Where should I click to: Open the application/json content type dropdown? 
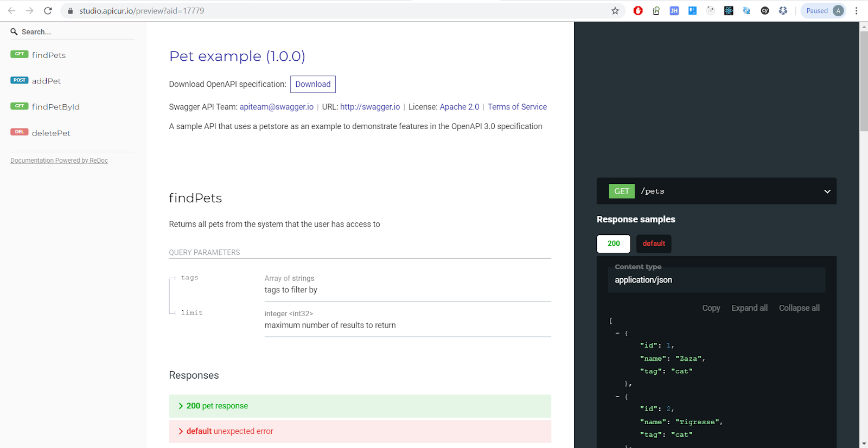(x=717, y=280)
